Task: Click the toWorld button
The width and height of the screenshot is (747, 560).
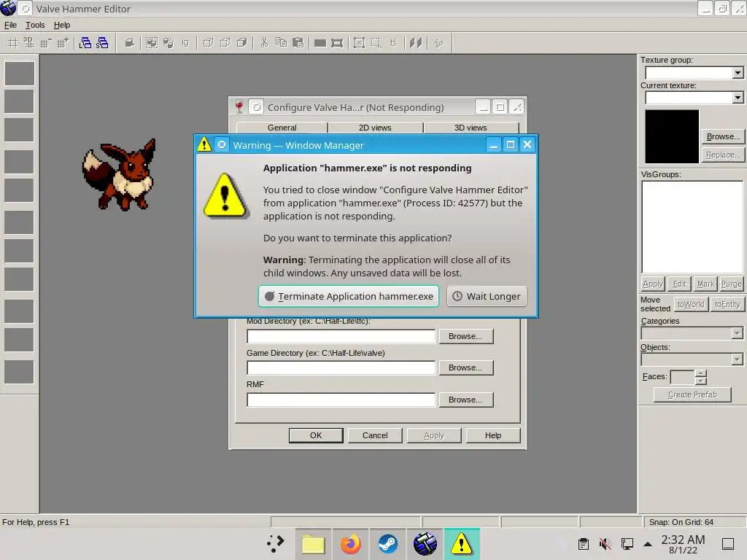Action: (690, 304)
